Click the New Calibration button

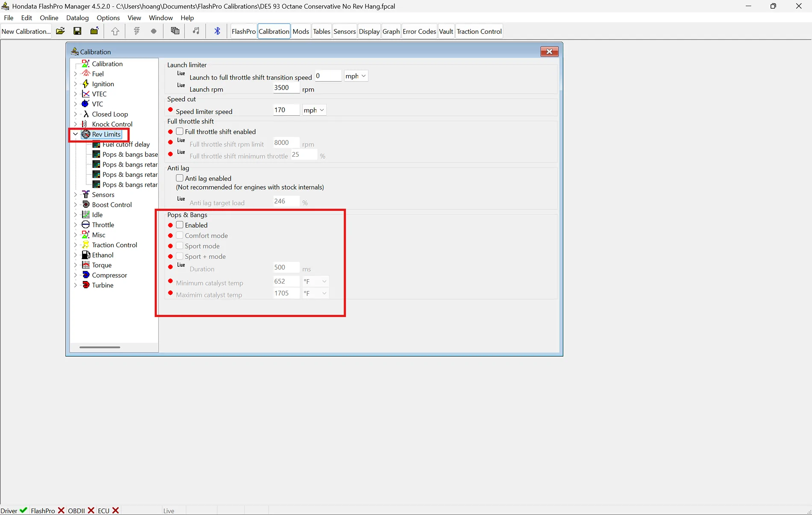26,32
